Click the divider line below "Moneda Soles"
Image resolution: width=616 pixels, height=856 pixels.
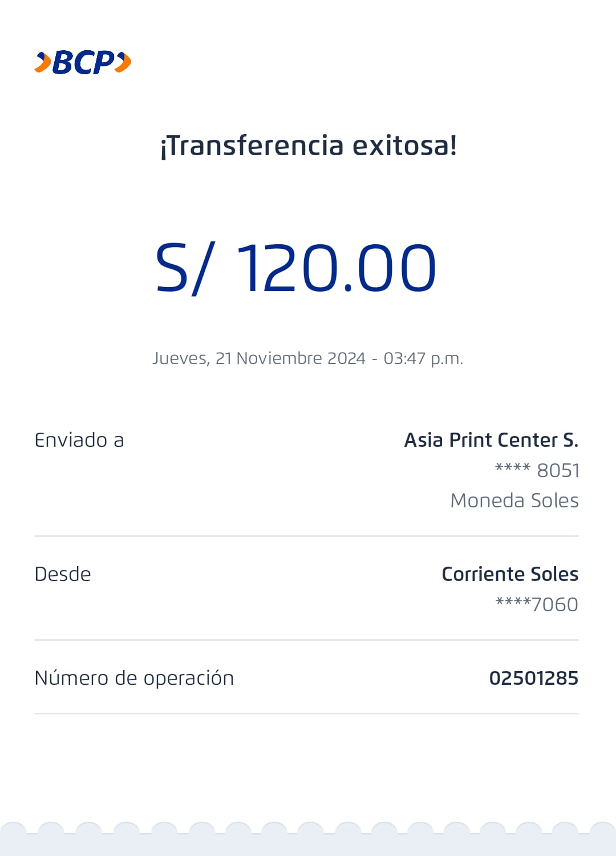[x=306, y=536]
